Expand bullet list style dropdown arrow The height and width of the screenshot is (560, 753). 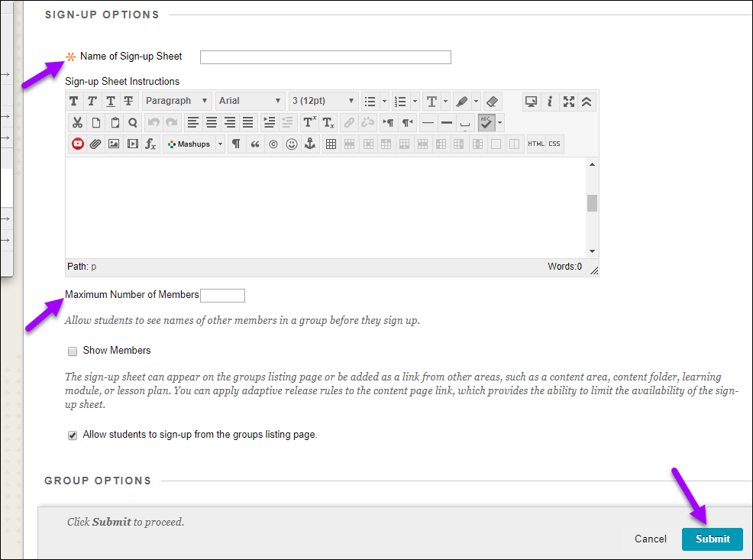(384, 102)
